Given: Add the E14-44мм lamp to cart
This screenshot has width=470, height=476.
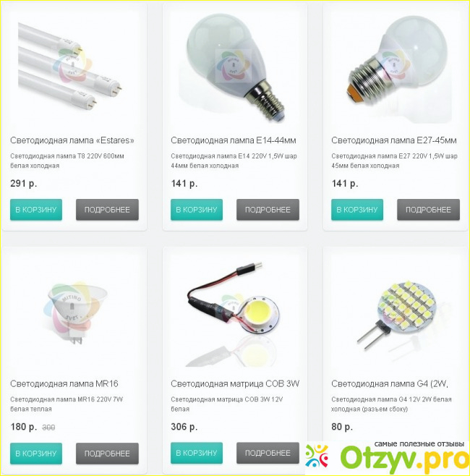Looking at the screenshot, I should point(197,210).
